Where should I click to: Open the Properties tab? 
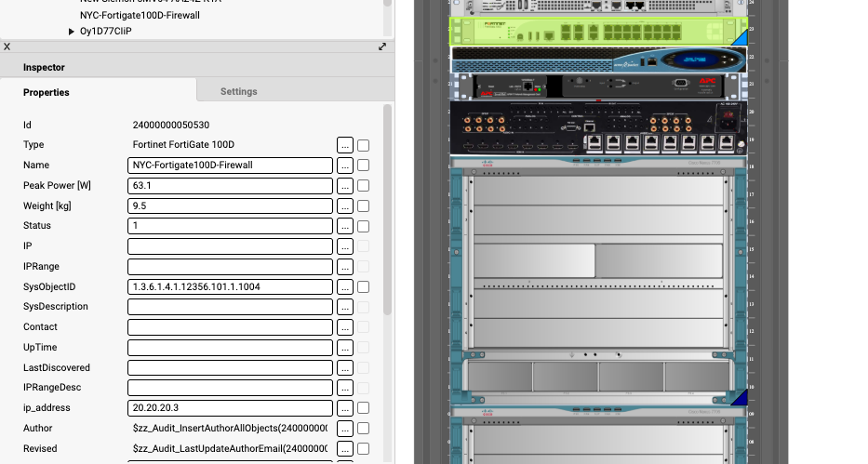click(47, 92)
